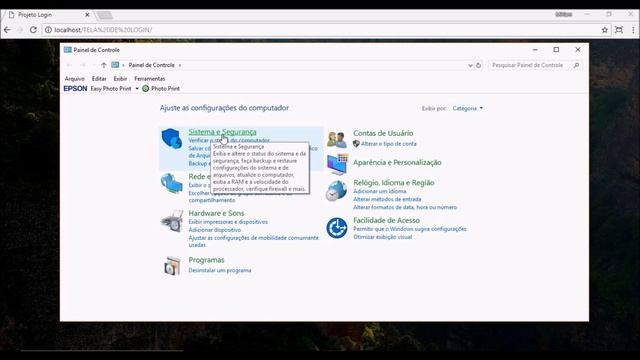Open Sistema e Segurança link
The height and width of the screenshot is (360, 640).
pos(222,132)
